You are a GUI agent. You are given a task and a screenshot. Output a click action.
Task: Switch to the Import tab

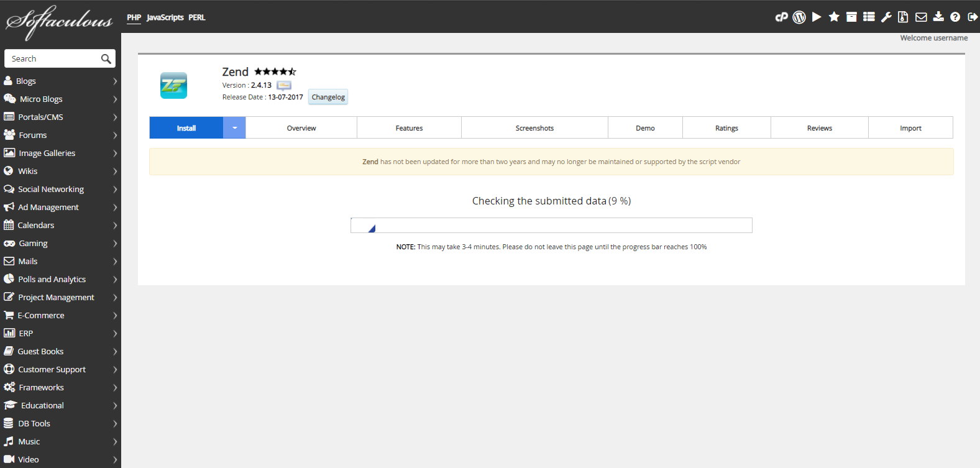(x=910, y=127)
